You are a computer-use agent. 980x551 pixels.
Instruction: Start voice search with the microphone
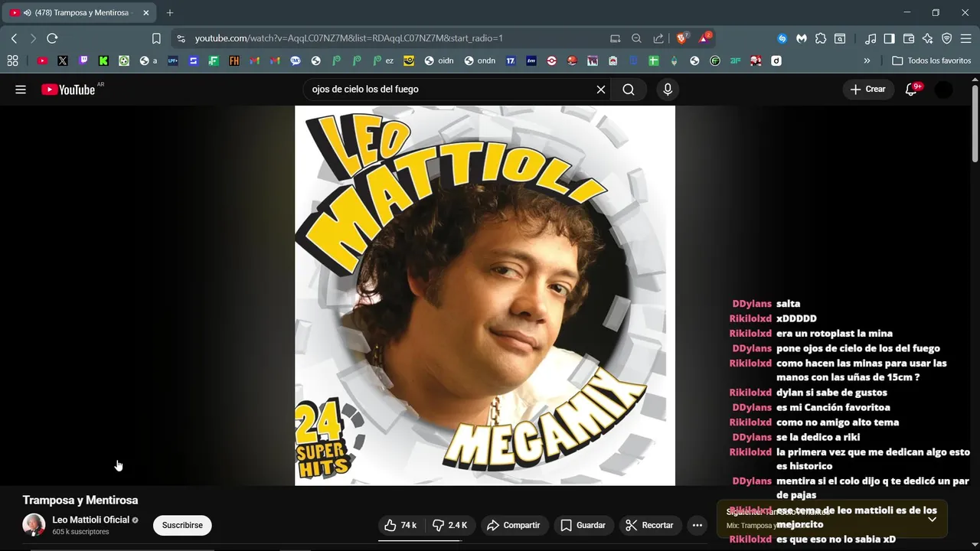coord(668,90)
